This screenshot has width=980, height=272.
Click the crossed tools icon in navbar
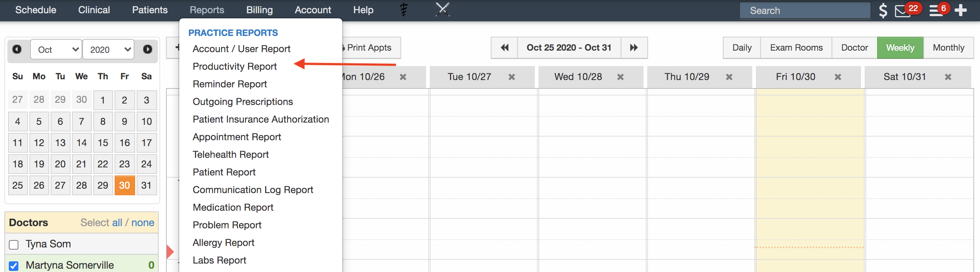(x=443, y=10)
